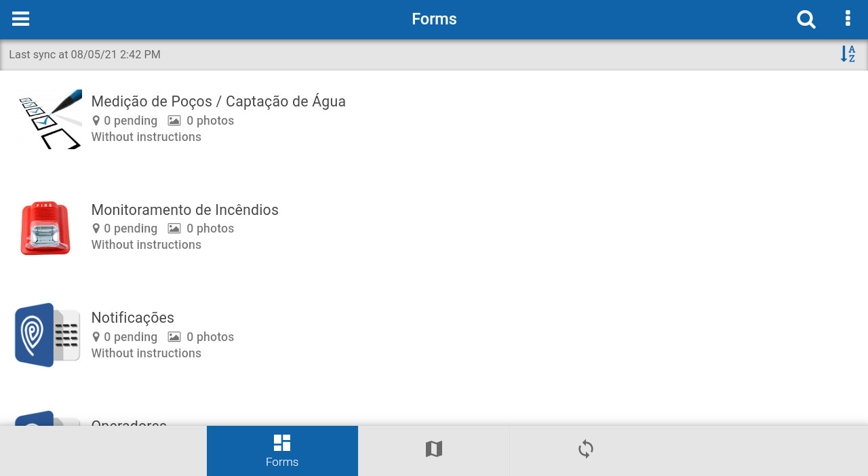This screenshot has width=868, height=476.
Task: Open the three-dot overflow menu
Action: click(x=848, y=18)
